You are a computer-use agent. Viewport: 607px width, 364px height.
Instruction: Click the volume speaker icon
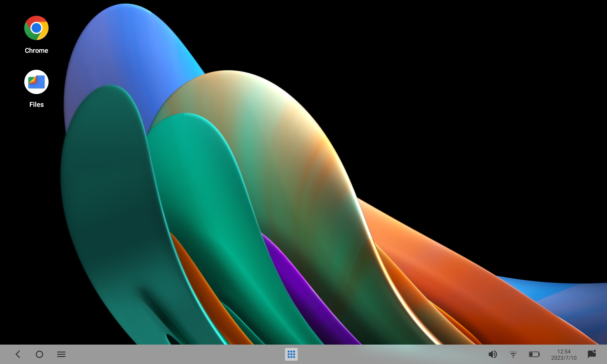pos(493,354)
